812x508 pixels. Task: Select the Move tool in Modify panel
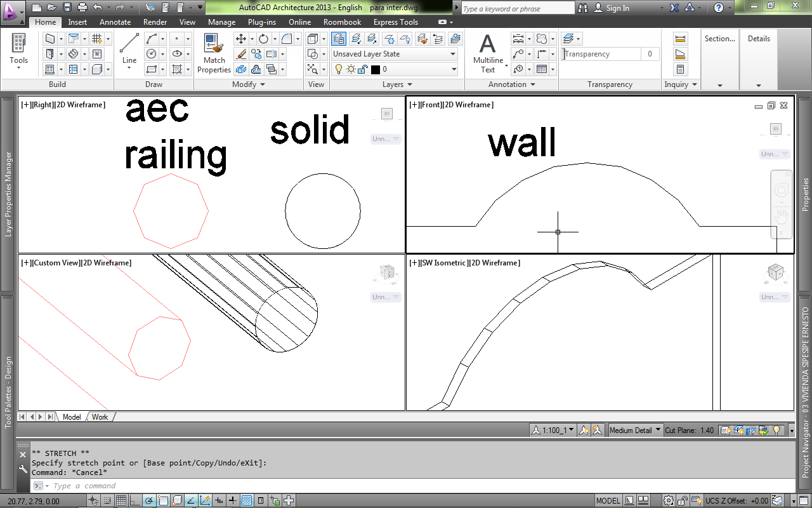(x=240, y=39)
